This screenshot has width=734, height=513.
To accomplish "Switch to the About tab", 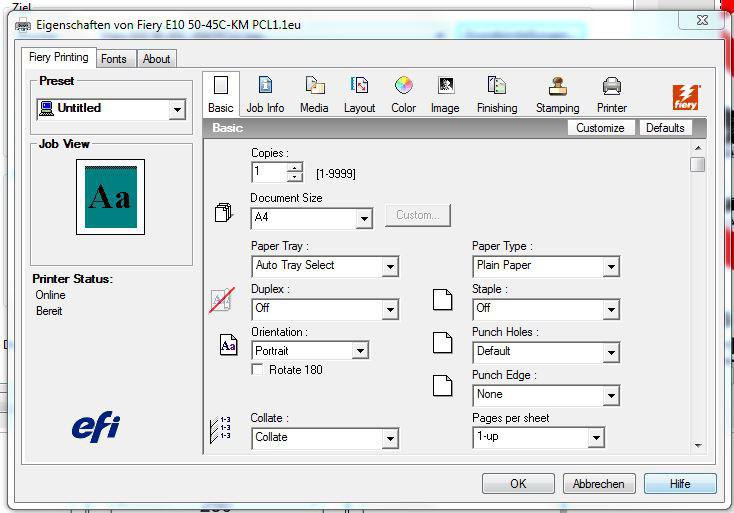I will pos(156,59).
